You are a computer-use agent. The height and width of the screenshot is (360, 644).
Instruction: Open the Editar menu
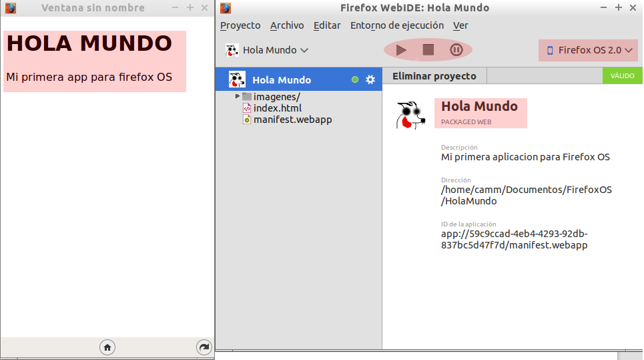coord(327,25)
